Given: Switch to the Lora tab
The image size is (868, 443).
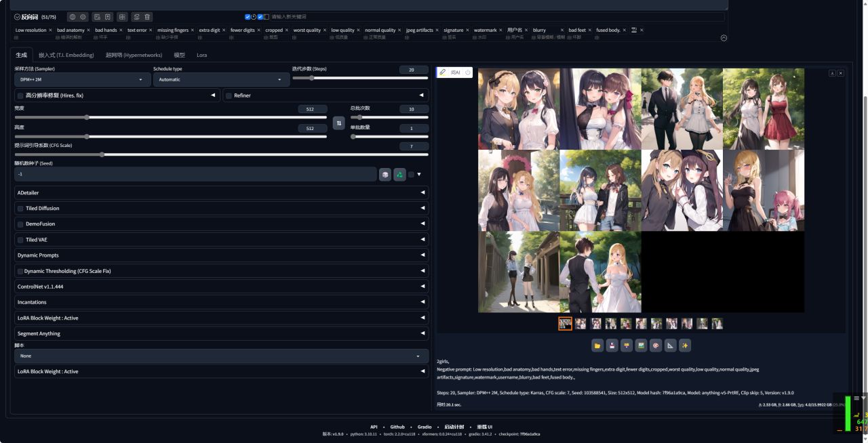Looking at the screenshot, I should [x=201, y=55].
